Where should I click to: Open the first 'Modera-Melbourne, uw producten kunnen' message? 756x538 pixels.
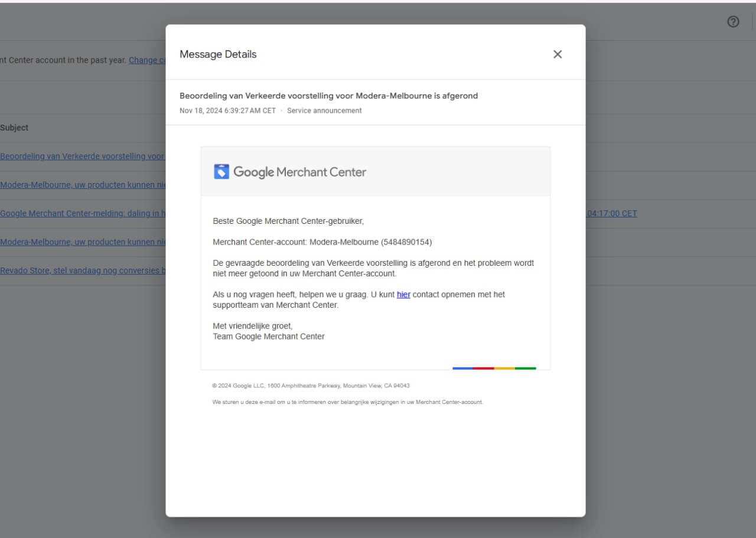[x=83, y=185]
